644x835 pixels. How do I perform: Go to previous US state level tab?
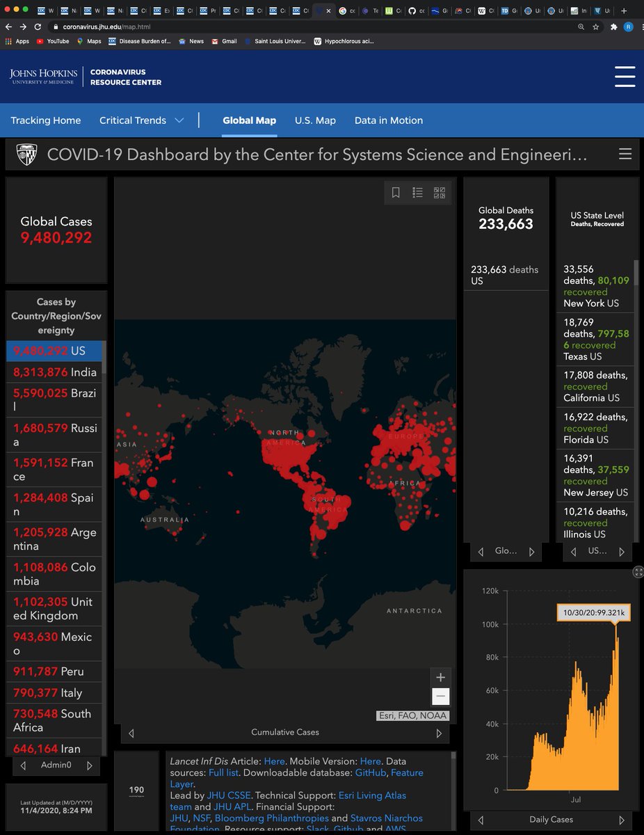pos(573,552)
